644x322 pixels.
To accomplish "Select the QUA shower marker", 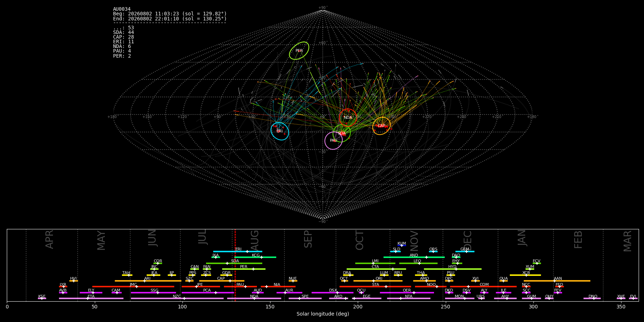I will pos(503,281).
